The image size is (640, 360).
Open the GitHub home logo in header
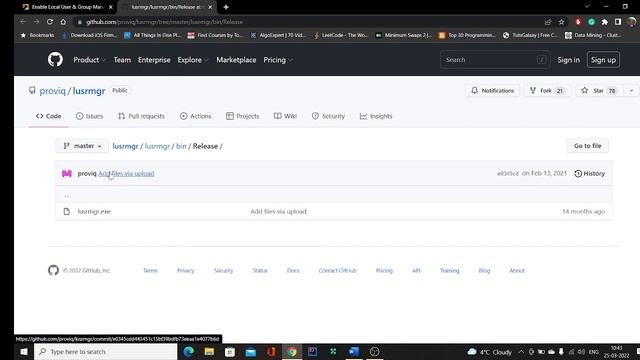tap(55, 60)
